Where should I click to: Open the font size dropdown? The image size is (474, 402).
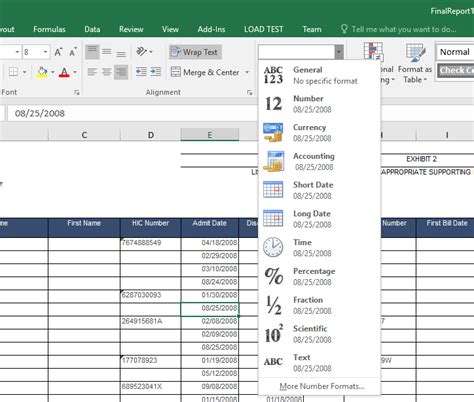[45, 52]
